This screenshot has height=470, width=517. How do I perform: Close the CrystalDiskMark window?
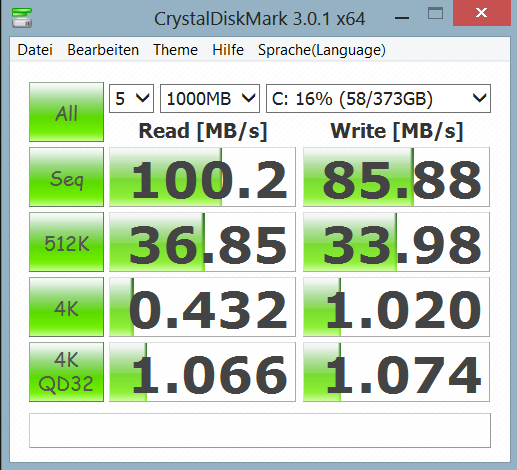click(x=482, y=13)
